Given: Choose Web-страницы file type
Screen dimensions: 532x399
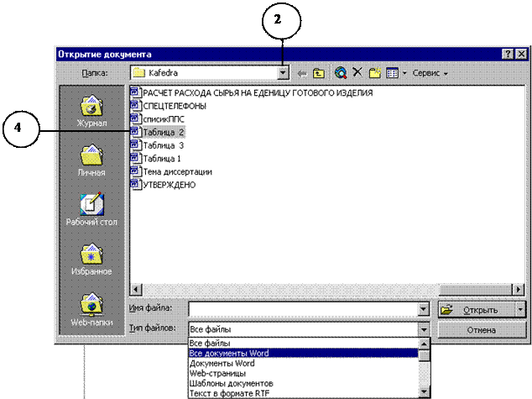Looking at the screenshot, I should click(x=303, y=373).
